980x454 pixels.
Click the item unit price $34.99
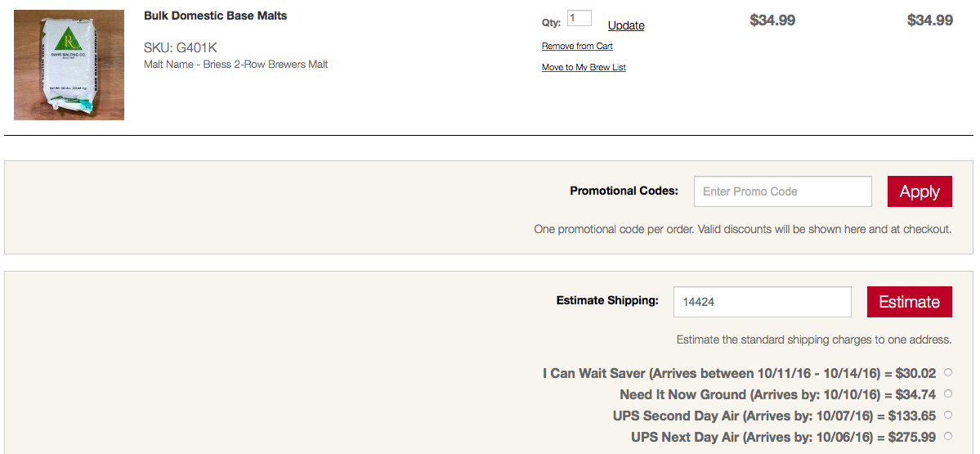pyautogui.click(x=772, y=20)
